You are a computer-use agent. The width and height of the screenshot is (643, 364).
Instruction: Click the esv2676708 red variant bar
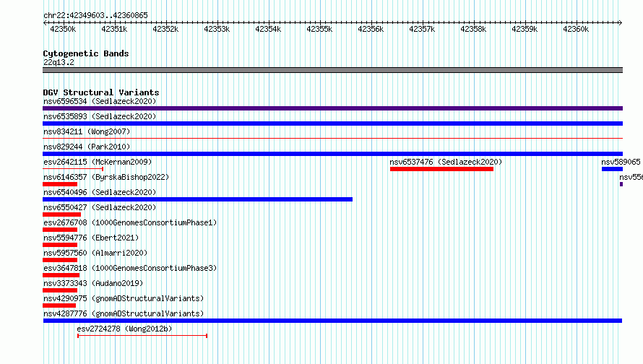pyautogui.click(x=60, y=230)
